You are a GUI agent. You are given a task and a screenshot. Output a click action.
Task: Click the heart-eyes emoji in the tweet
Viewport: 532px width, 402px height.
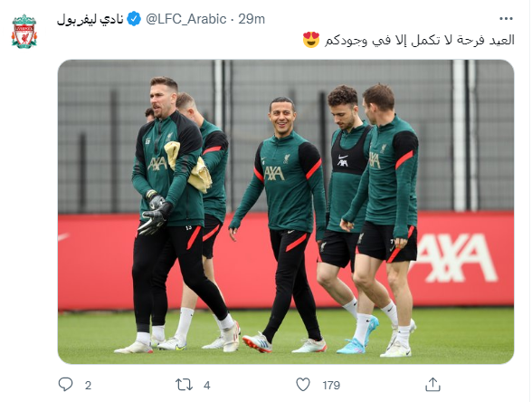pyautogui.click(x=311, y=40)
